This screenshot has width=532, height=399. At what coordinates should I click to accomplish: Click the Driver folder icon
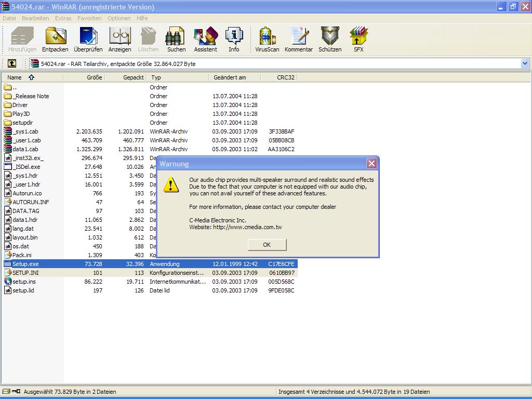coord(8,105)
